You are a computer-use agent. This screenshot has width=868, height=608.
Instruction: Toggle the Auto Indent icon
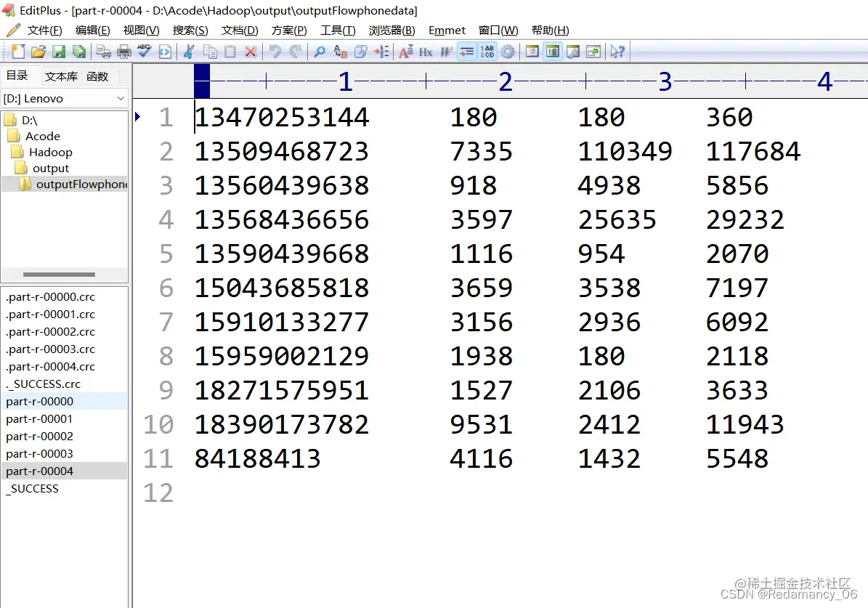pyautogui.click(x=466, y=52)
